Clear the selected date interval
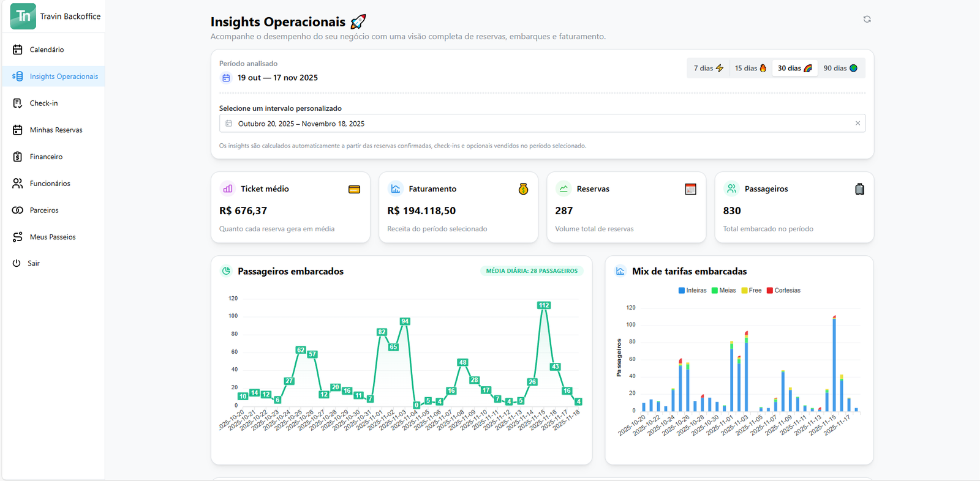Screen dimensions: 980x481 pos(858,124)
